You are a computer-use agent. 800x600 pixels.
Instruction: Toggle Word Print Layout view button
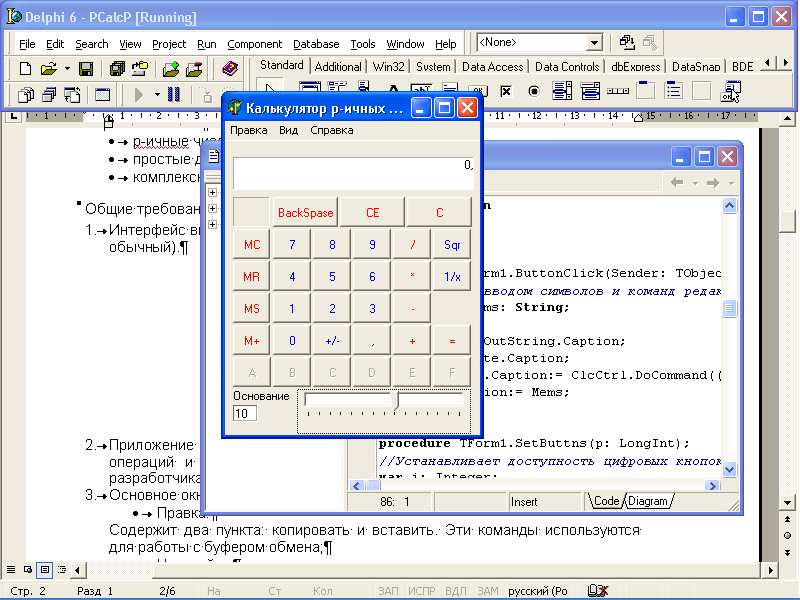click(45, 569)
